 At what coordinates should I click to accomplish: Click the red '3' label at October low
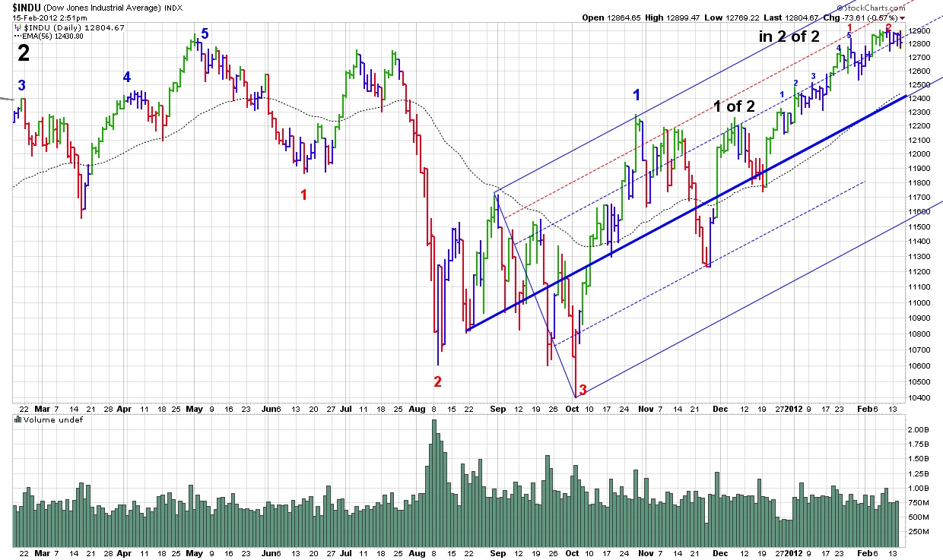(x=583, y=391)
